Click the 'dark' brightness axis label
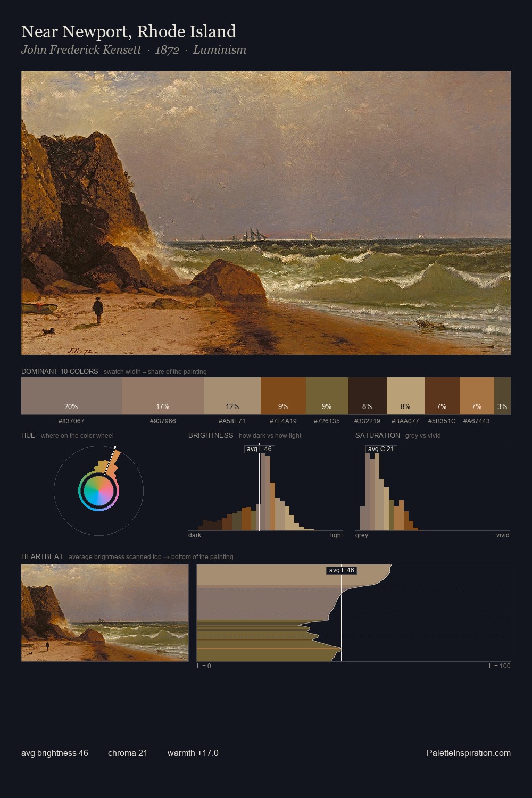Viewport: 532px width, 798px height. 195,535
